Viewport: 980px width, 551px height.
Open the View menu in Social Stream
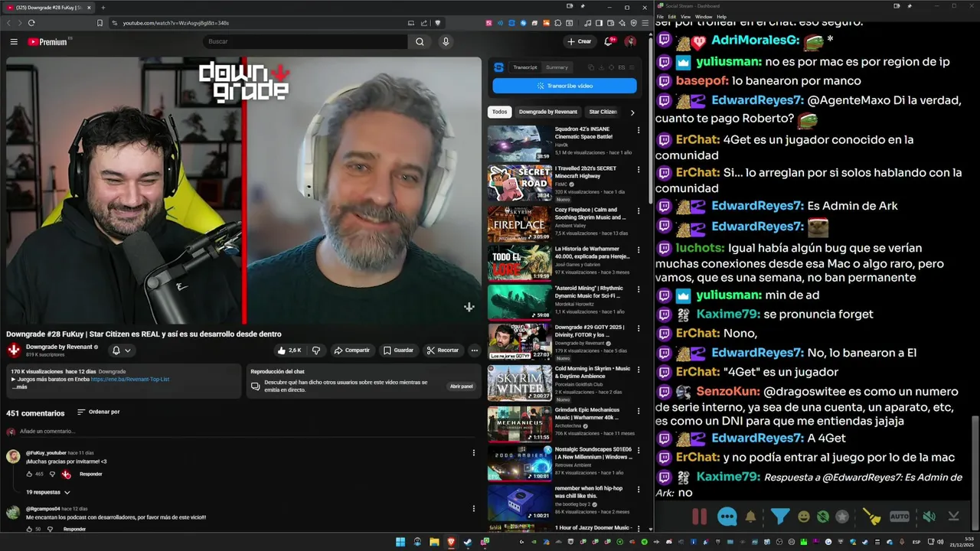click(685, 16)
